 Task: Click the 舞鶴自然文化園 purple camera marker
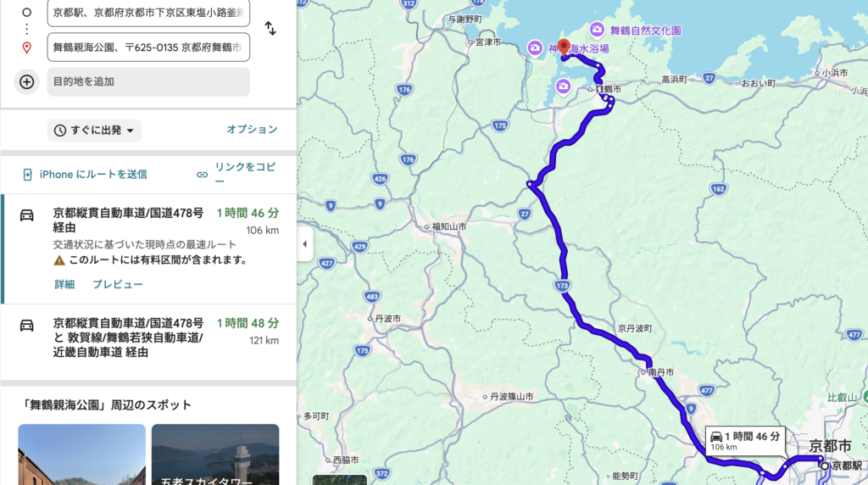(597, 30)
